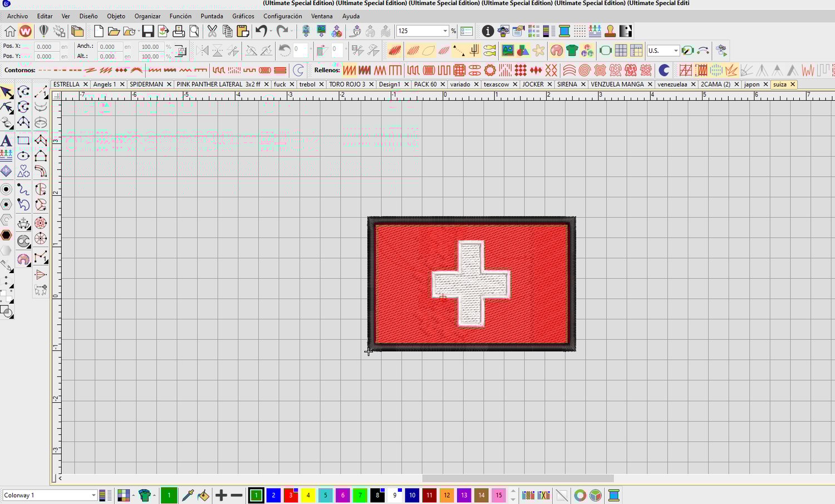Toggle show fish motif display icon
The width and height of the screenshot is (835, 504).
point(489,51)
